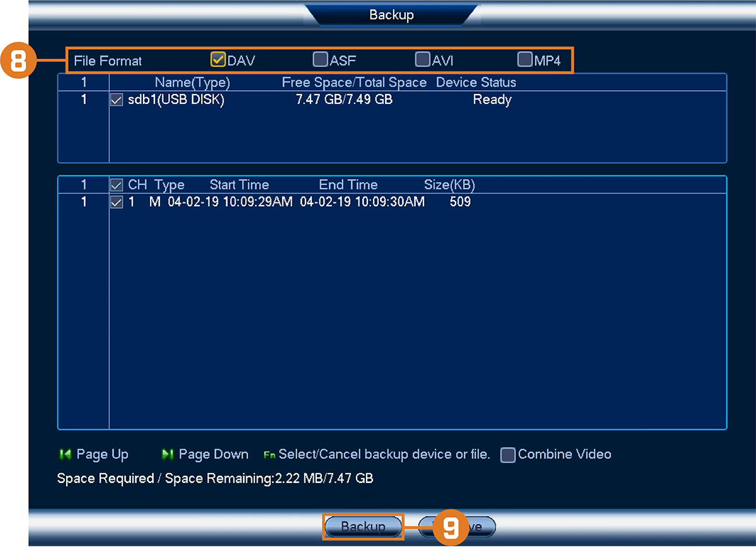Image resolution: width=756 pixels, height=551 pixels.
Task: Click the Space Required / Space Remaining text
Action: pos(215,478)
